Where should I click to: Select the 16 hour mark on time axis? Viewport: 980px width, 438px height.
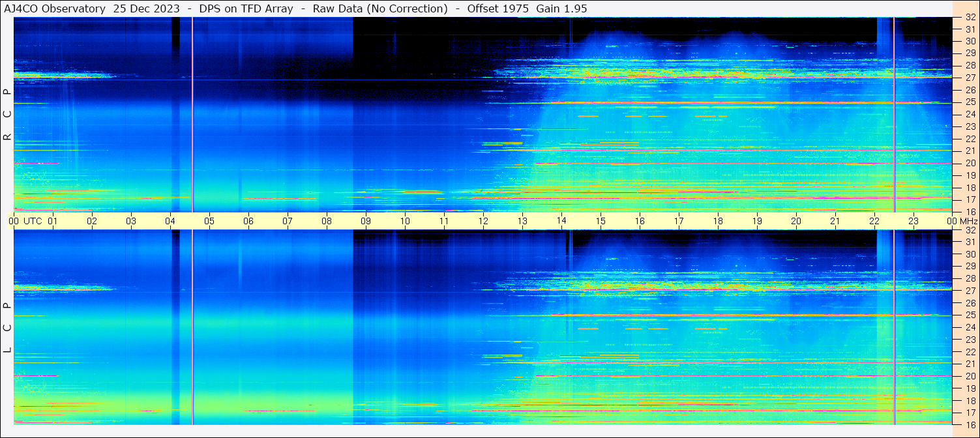[x=640, y=221]
